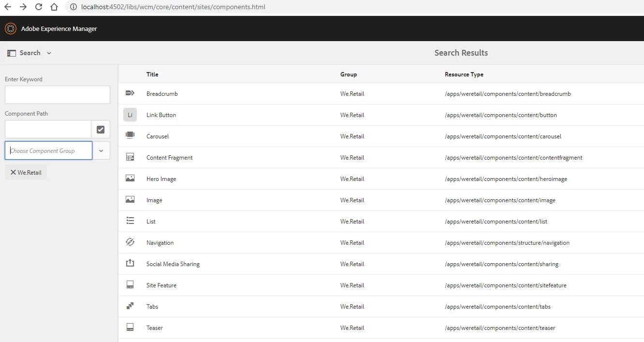Click resource path ending in content/sharing

tap(501, 264)
